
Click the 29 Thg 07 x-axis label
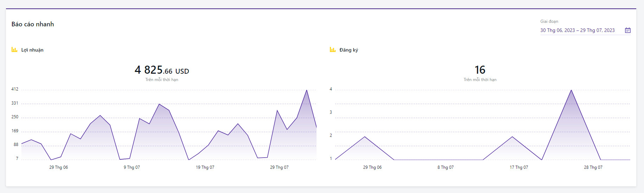coord(279,167)
